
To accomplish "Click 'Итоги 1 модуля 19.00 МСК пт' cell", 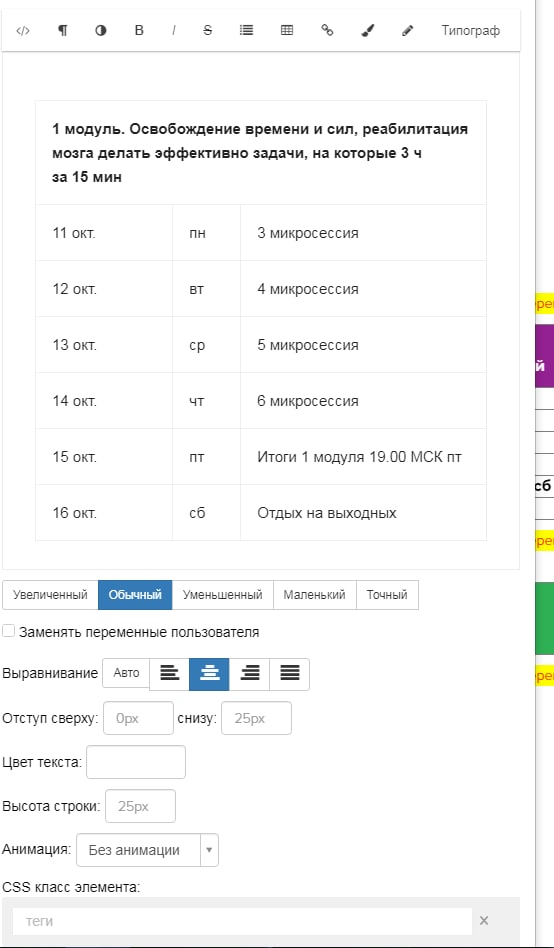I will click(x=363, y=456).
